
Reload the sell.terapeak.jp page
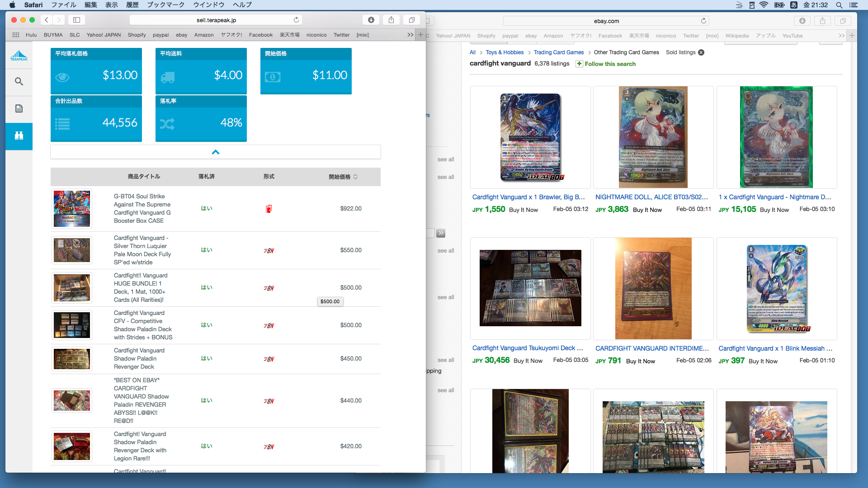296,20
